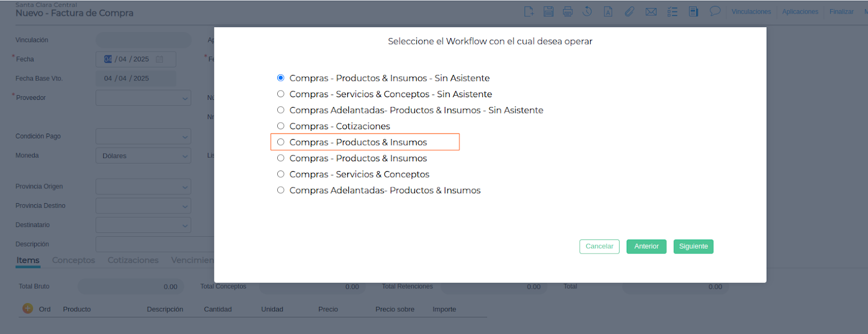The height and width of the screenshot is (334, 868).
Task: Select the Compras - Cotizaciones workflow option
Action: (x=280, y=126)
